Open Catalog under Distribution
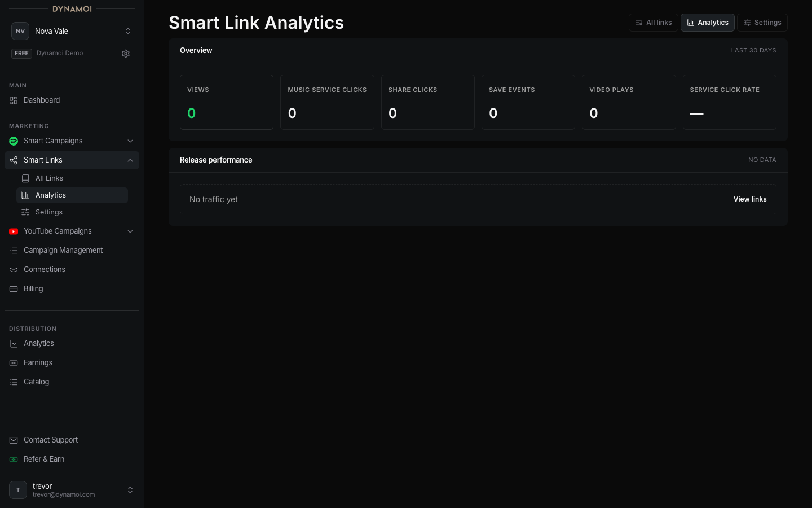Image resolution: width=812 pixels, height=508 pixels. 72,382
